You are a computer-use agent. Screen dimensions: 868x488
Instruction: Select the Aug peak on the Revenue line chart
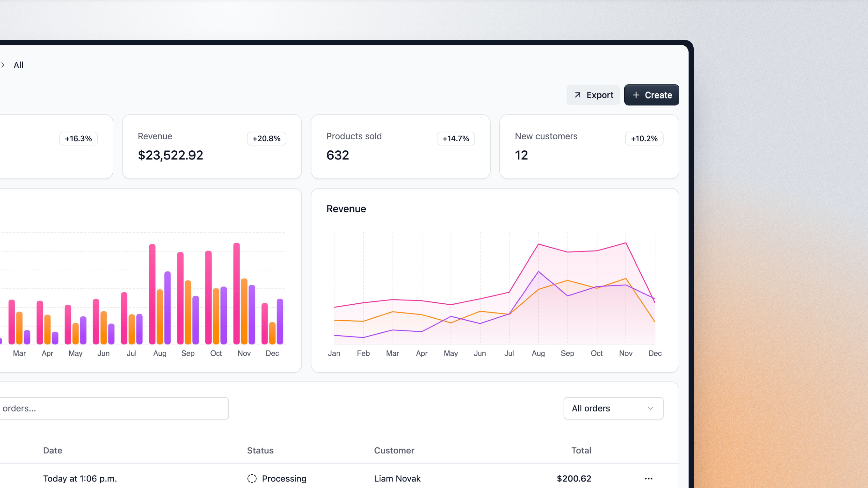click(x=538, y=244)
